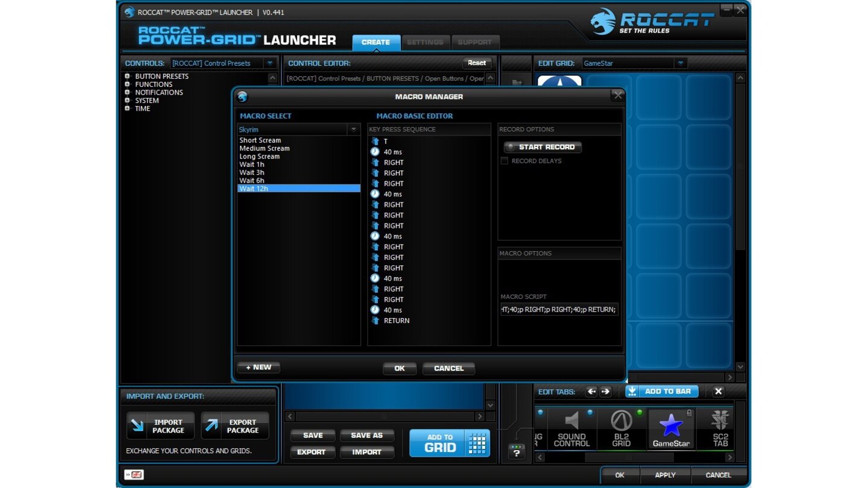Click the START RECORD button

click(x=542, y=147)
